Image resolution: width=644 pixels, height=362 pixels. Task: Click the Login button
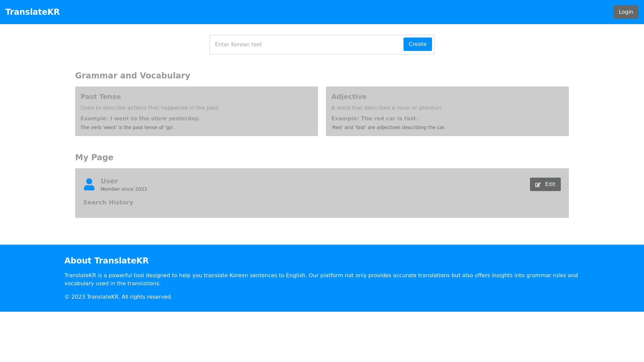626,12
